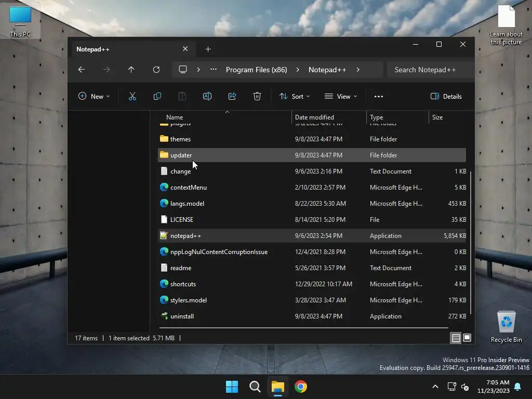This screenshot has height=399, width=532.
Task: Click the Paste clipboard icon
Action: 182,96
